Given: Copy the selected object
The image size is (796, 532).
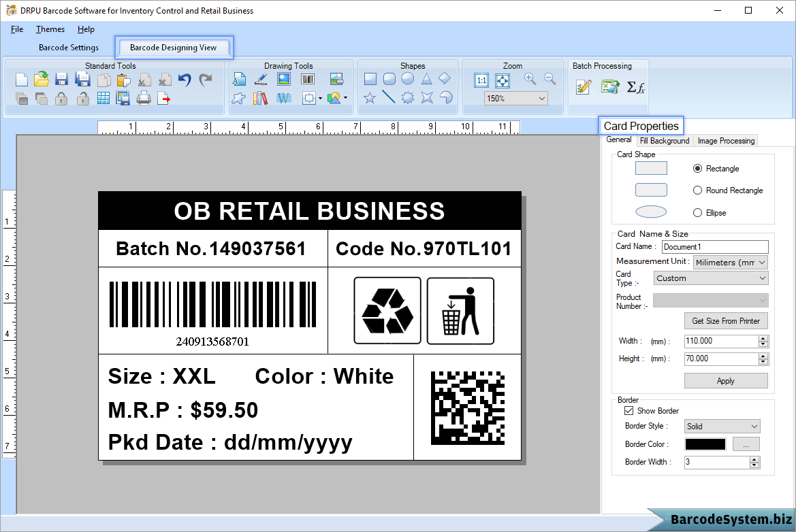Looking at the screenshot, I should tap(104, 80).
